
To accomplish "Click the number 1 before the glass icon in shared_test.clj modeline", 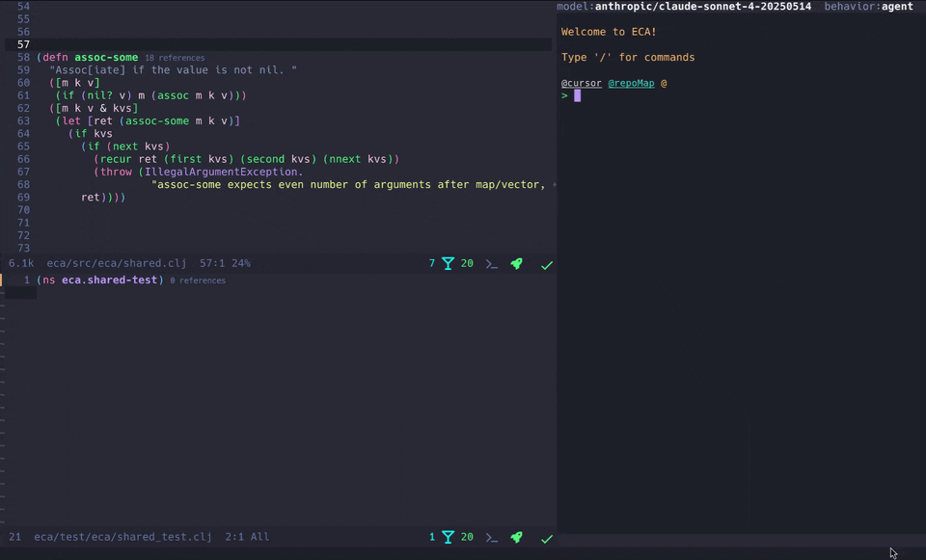I will (432, 537).
